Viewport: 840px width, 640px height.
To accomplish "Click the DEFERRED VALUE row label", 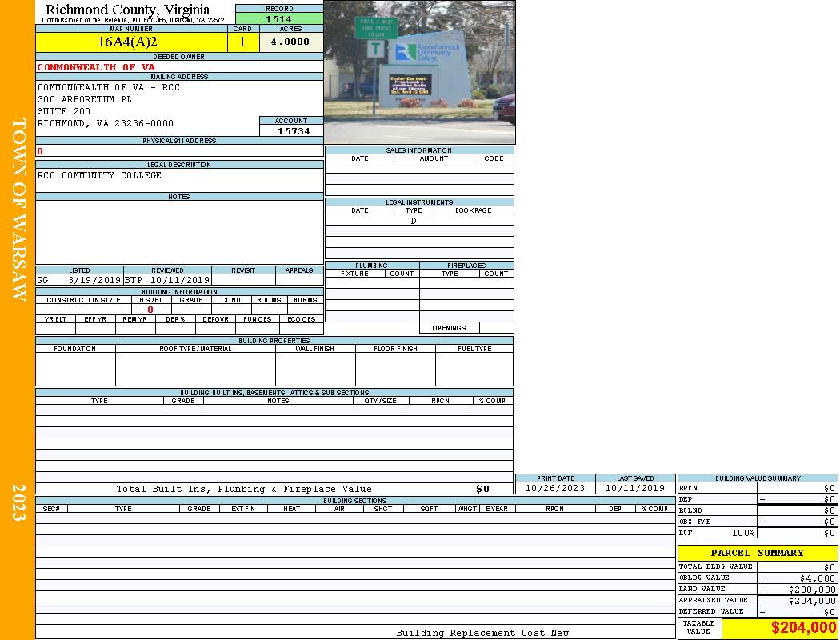I will coord(711,611).
